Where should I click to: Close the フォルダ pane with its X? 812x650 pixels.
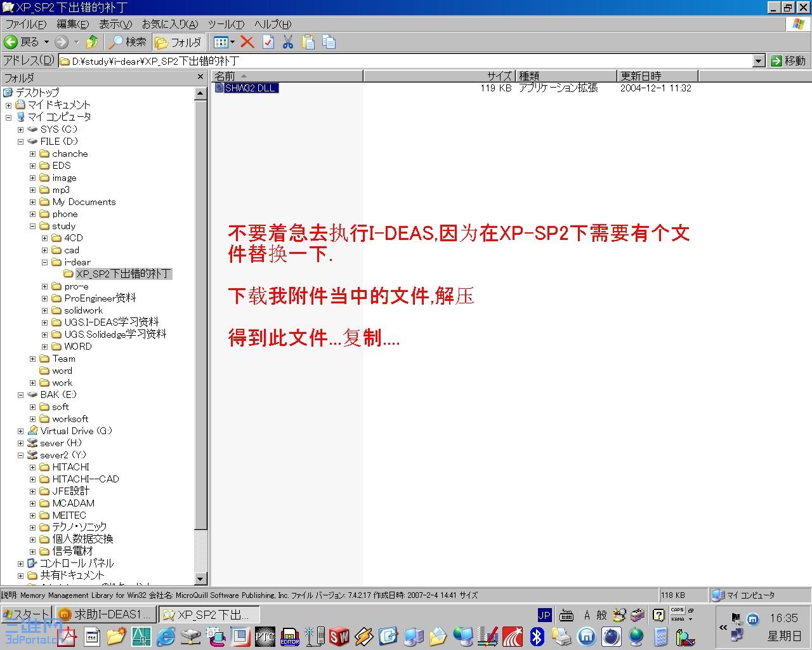(x=200, y=77)
